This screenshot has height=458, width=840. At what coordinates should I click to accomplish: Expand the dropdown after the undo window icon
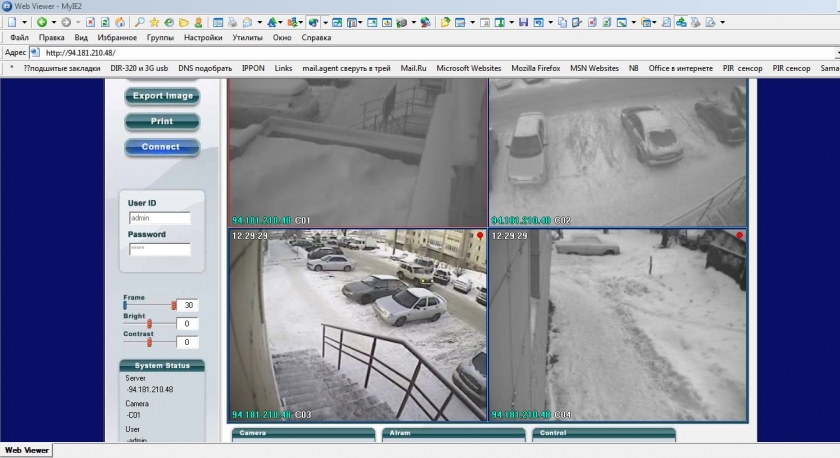(550, 22)
